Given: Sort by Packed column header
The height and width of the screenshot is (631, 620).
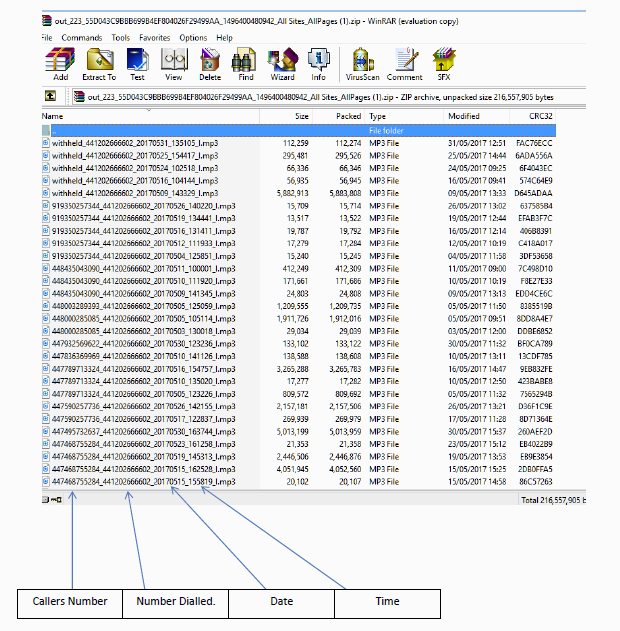Looking at the screenshot, I should click(338, 116).
